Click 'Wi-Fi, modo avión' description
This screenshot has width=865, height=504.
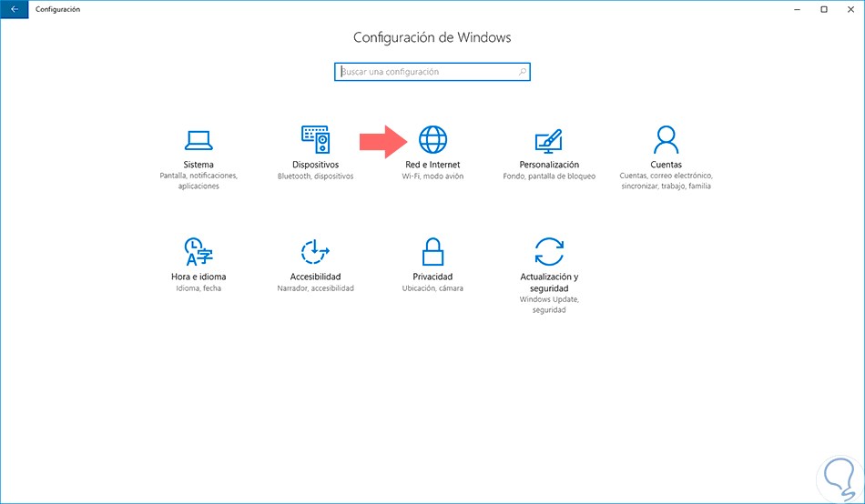click(433, 176)
